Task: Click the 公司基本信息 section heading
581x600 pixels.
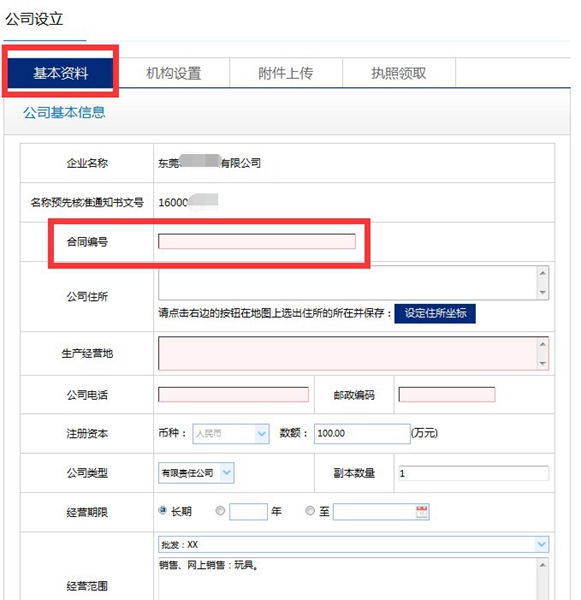Action: tap(64, 112)
